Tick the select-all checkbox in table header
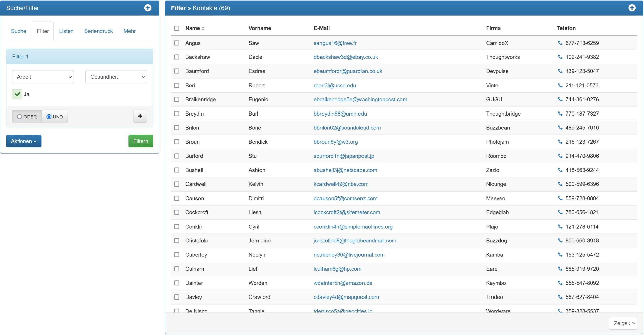Screen dimensions: 644x335 pos(177,28)
